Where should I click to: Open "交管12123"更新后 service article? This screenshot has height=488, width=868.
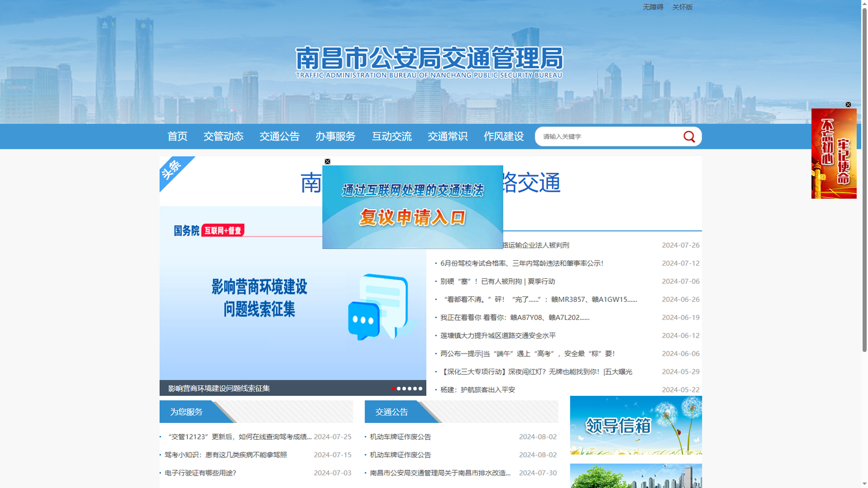pyautogui.click(x=238, y=437)
